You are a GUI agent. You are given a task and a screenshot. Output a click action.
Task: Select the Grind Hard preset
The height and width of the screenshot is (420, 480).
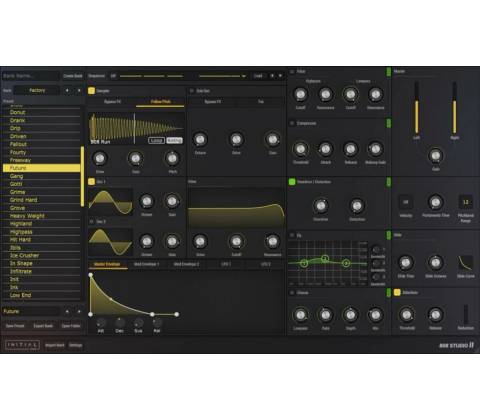pos(41,200)
